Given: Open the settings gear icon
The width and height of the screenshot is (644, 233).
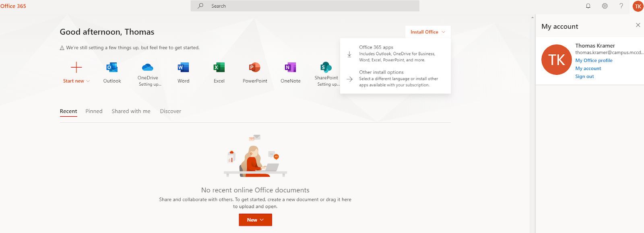Looking at the screenshot, I should tap(605, 6).
